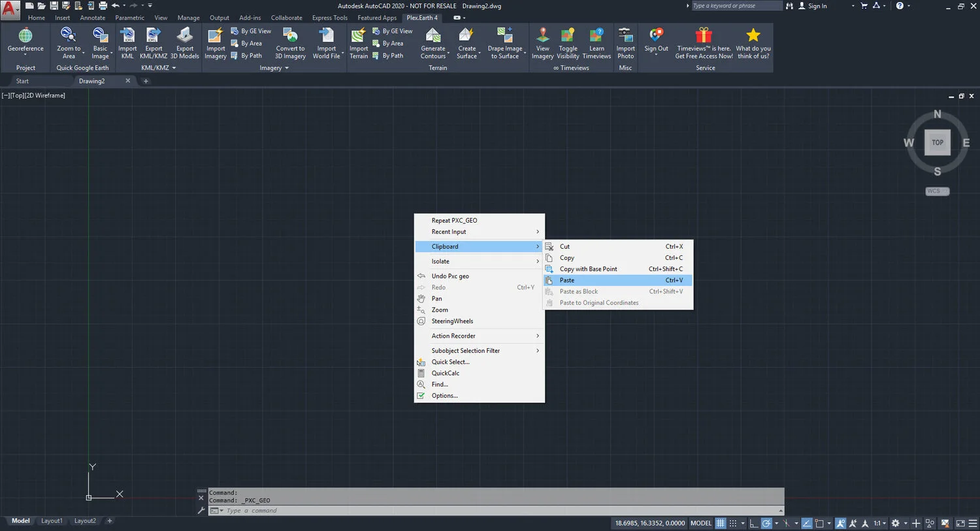Image resolution: width=980 pixels, height=531 pixels.
Task: Click the Plot printer icon in quick access toolbar
Action: (x=103, y=6)
